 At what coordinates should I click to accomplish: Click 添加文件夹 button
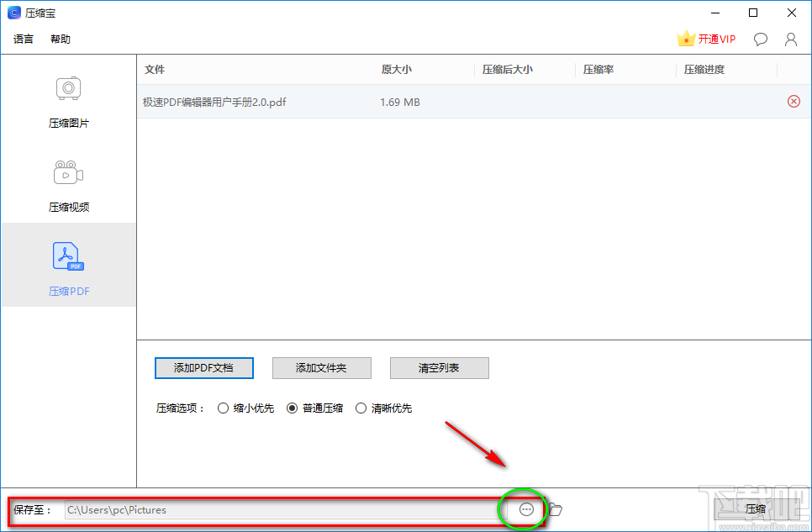tap(322, 368)
